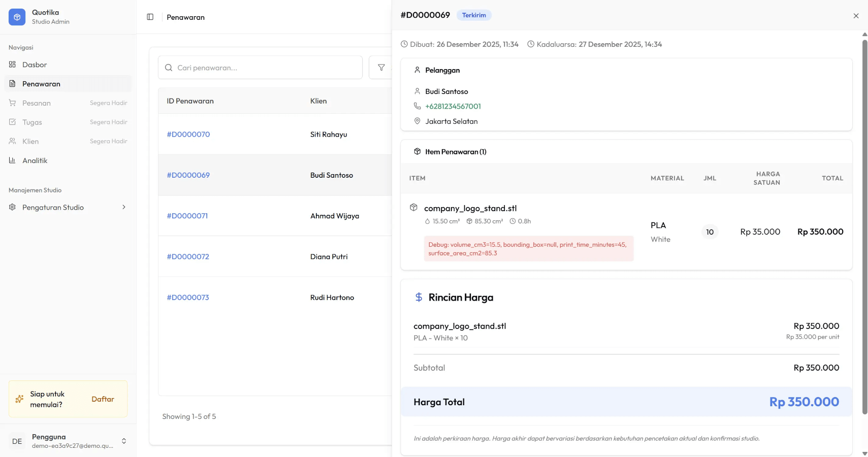
Task: Toggle the sidebar panel icon
Action: pos(150,17)
